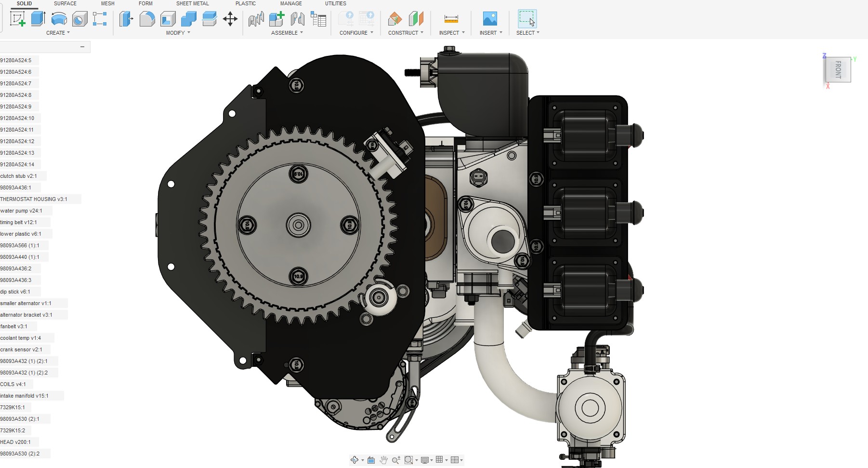
Task: Click the FRONT face of view cube
Action: (838, 70)
